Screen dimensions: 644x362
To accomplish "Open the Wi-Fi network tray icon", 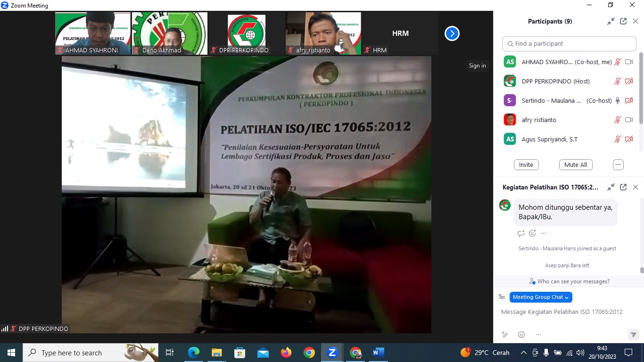I will click(x=569, y=353).
